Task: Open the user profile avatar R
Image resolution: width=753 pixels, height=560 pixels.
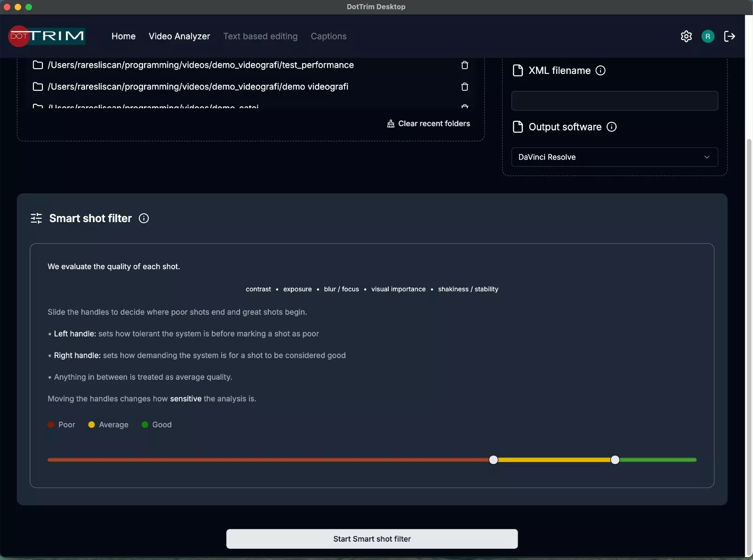Action: [708, 36]
